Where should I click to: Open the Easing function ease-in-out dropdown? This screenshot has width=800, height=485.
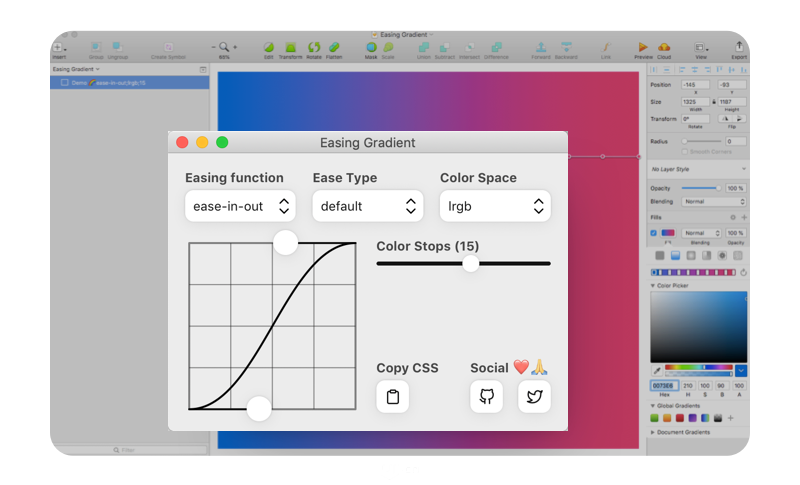240,206
